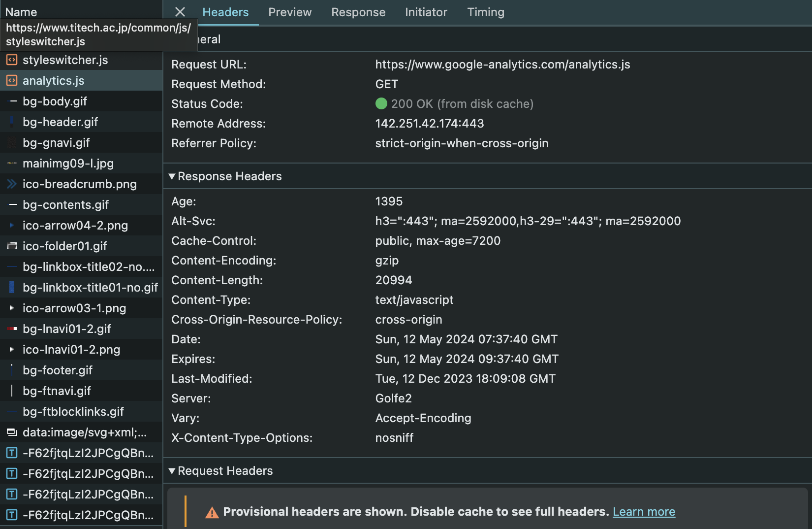Click the Alt-Svc header value
Viewport: 812px width, 529px height.
pyautogui.click(x=528, y=221)
